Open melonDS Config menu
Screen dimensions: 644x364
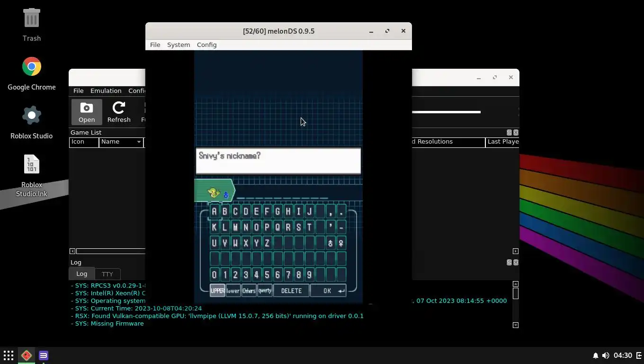[x=206, y=45]
